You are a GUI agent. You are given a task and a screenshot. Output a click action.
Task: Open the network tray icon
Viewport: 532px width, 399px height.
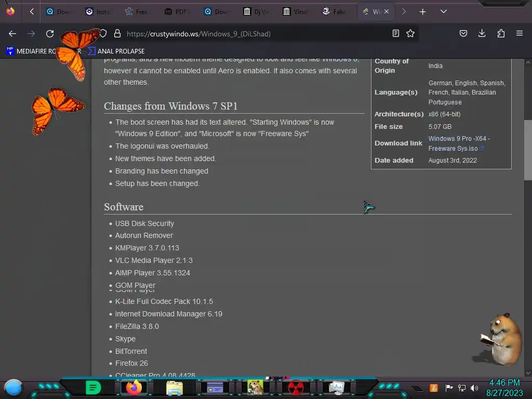[x=462, y=388]
